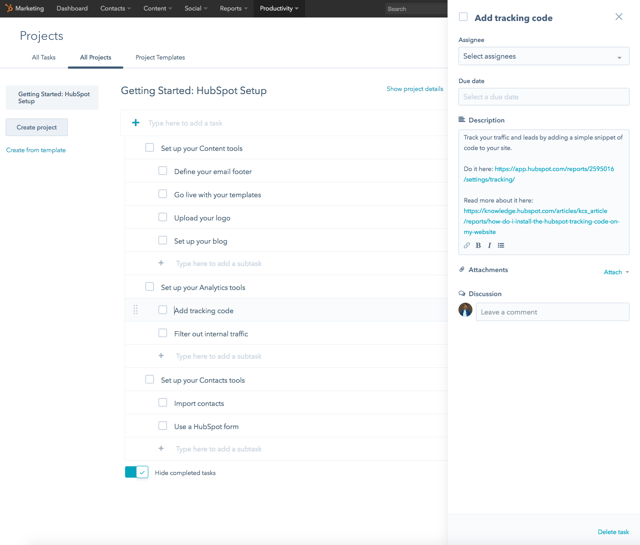This screenshot has width=640, height=545.
Task: Click 'Define your email footer' text
Action: point(213,171)
